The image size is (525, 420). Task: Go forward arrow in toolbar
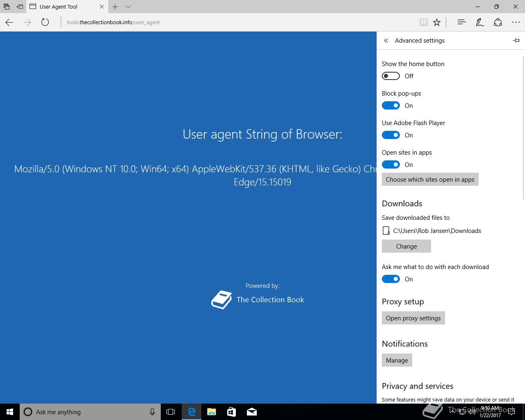pos(27,22)
